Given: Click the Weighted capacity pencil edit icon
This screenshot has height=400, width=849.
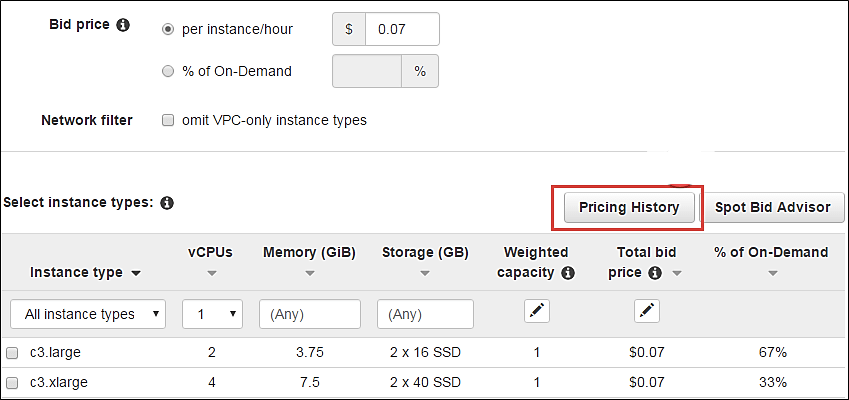Looking at the screenshot, I should coord(537,312).
